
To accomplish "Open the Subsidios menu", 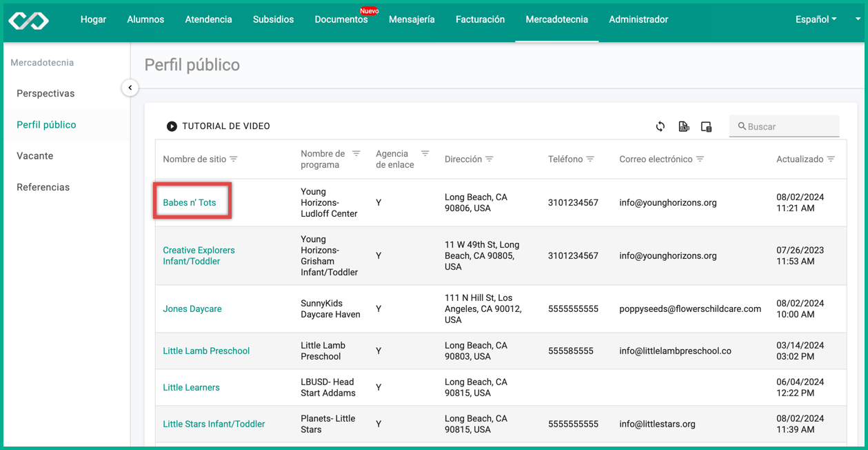I will [273, 19].
